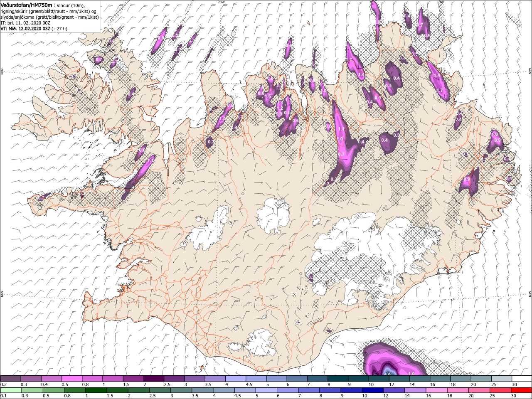Viewport: 532px width, 399px height.
Task: Select the snow-scale 6 slate blue swatch
Action: point(297,378)
